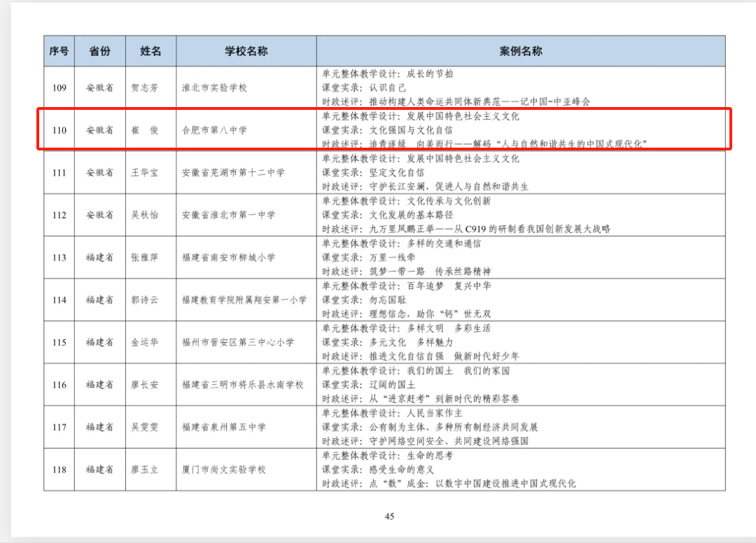
Task: Click school 福建省泉州第五中学
Action: [224, 427]
